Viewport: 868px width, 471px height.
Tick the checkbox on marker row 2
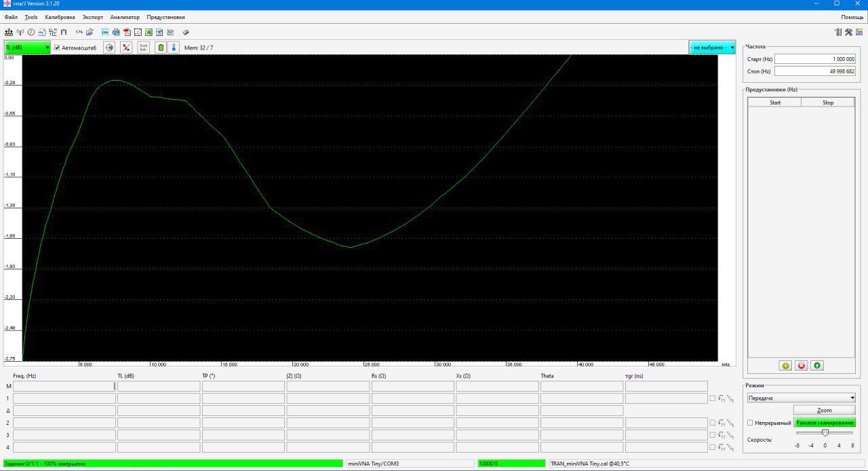point(712,423)
